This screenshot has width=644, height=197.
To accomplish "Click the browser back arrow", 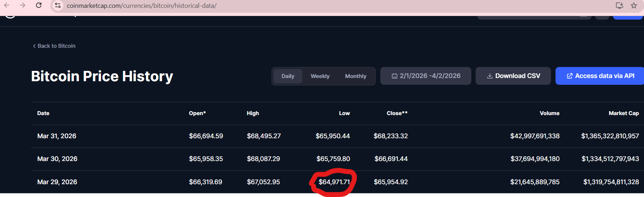I will [7, 5].
